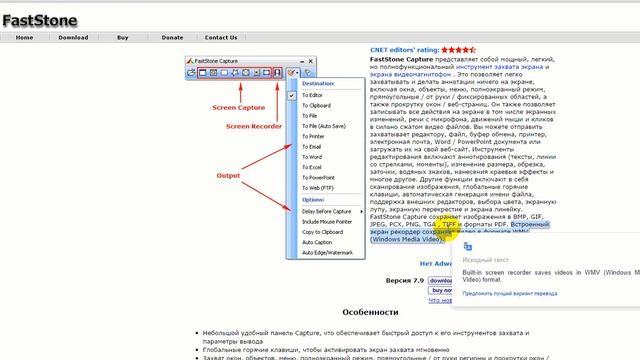Screen dimensions: 640x360
Task: Follow the 'экрана видеомагнитофон' link
Action: (x=410, y=74)
